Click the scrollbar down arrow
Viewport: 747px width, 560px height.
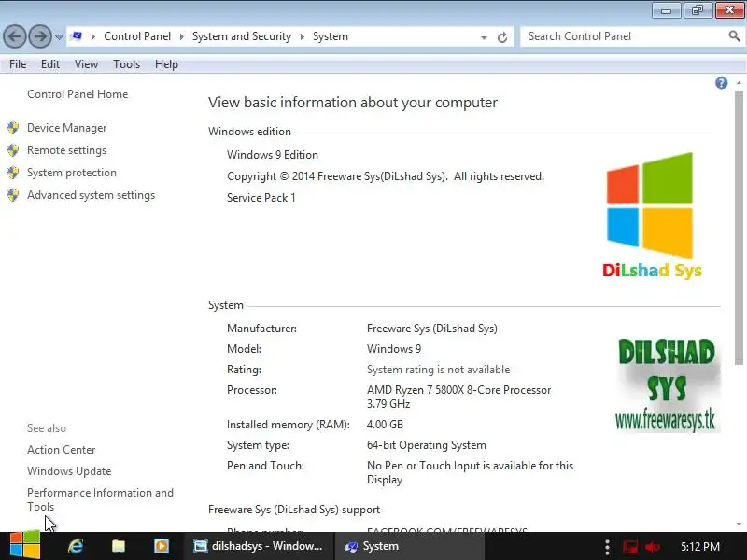pos(739,525)
